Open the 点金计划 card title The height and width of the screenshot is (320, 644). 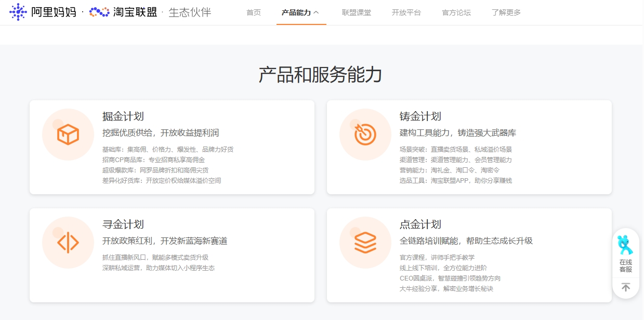click(x=420, y=224)
